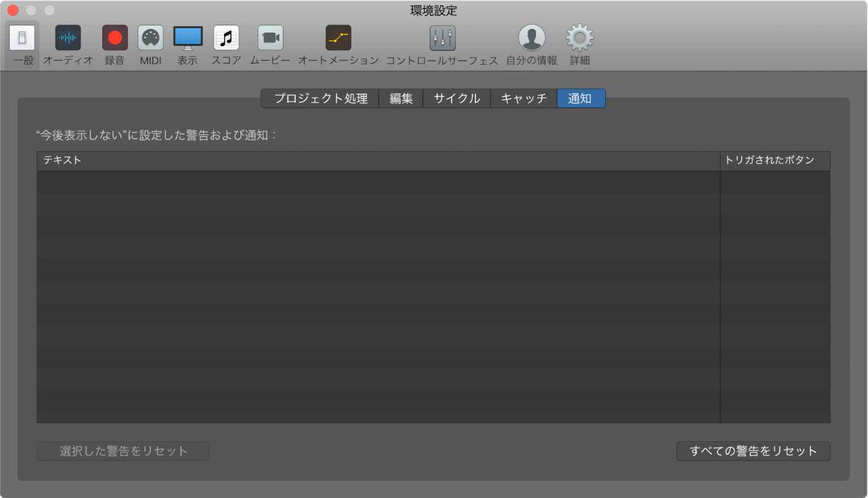Open the 編集 (Editing) tab
The height and width of the screenshot is (498, 868).
pos(401,98)
